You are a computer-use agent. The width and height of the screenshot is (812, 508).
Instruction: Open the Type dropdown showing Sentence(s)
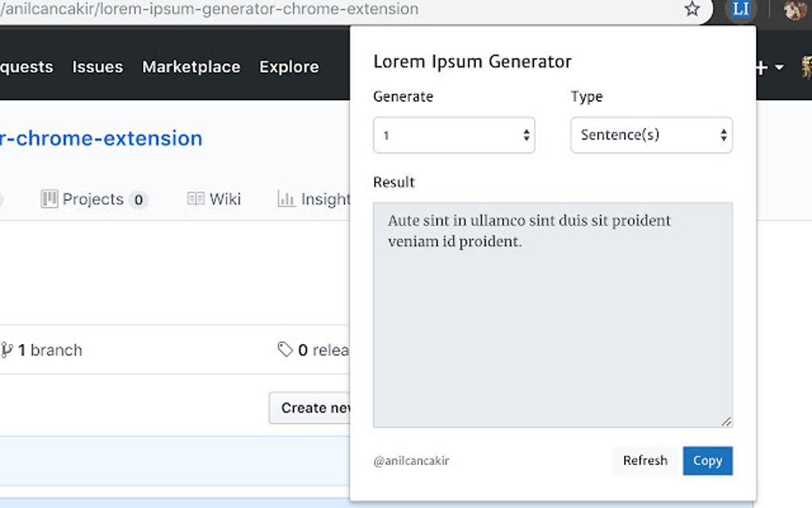click(x=651, y=135)
